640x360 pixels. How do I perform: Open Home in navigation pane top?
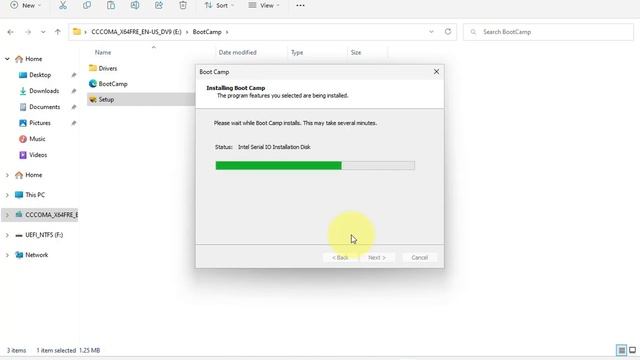coord(33,59)
